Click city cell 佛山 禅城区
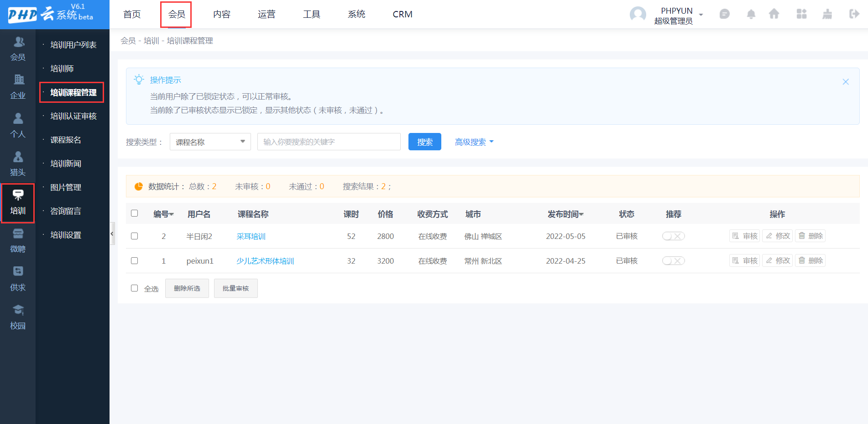The image size is (868, 424). pos(483,236)
